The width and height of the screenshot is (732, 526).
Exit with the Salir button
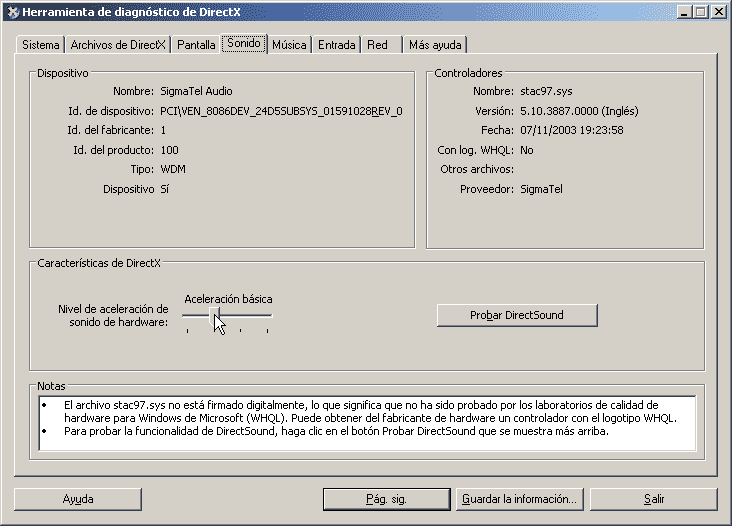(x=654, y=499)
